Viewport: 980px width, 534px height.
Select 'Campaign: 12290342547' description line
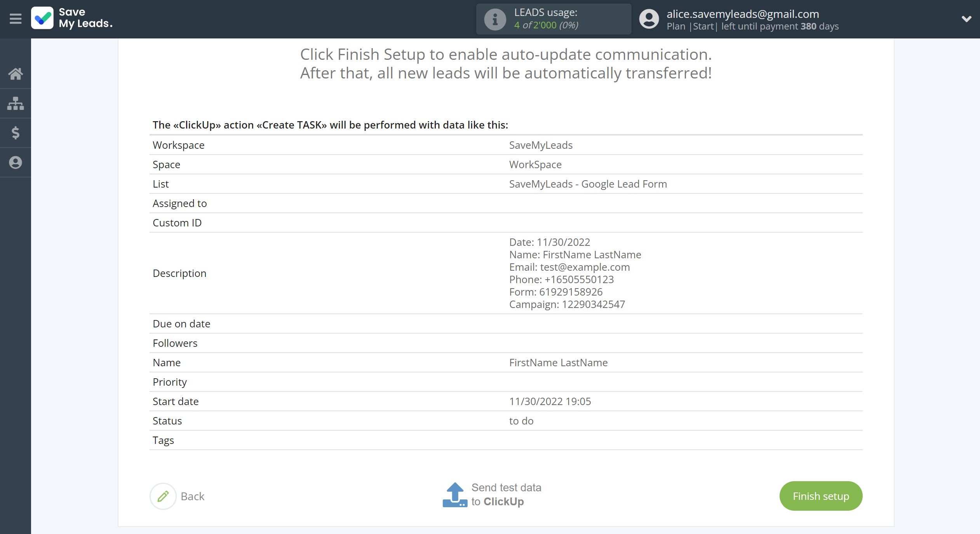[567, 304]
